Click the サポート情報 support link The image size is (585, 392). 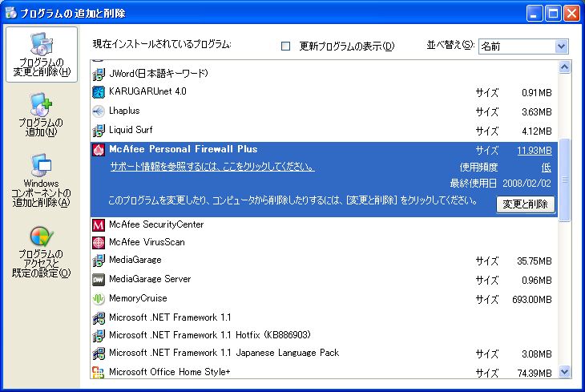click(x=212, y=167)
